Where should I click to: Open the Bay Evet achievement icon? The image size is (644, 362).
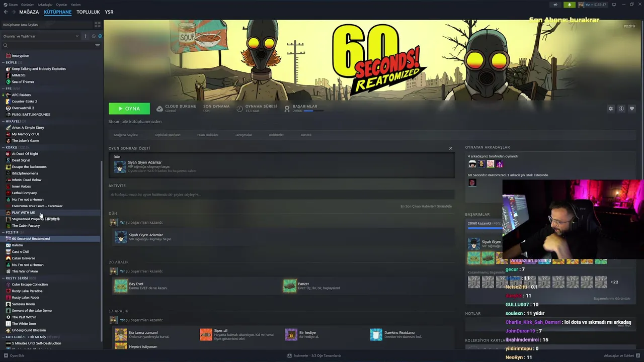tap(121, 286)
